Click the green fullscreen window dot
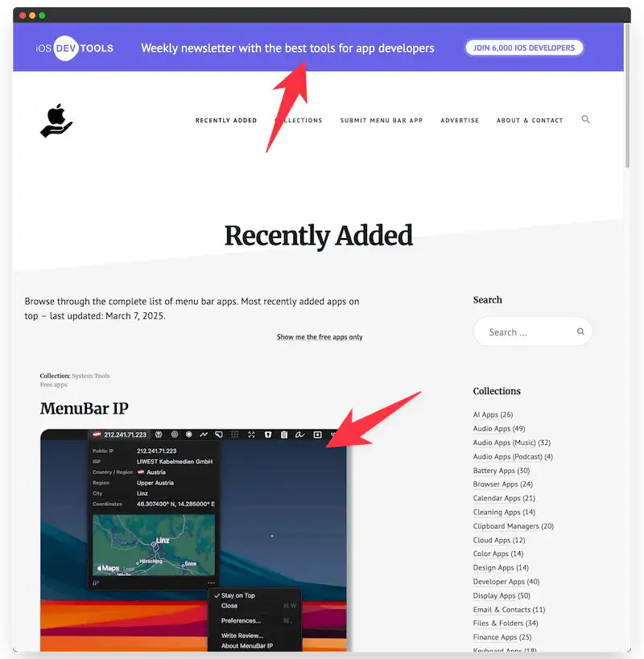644x659 pixels. (42, 15)
